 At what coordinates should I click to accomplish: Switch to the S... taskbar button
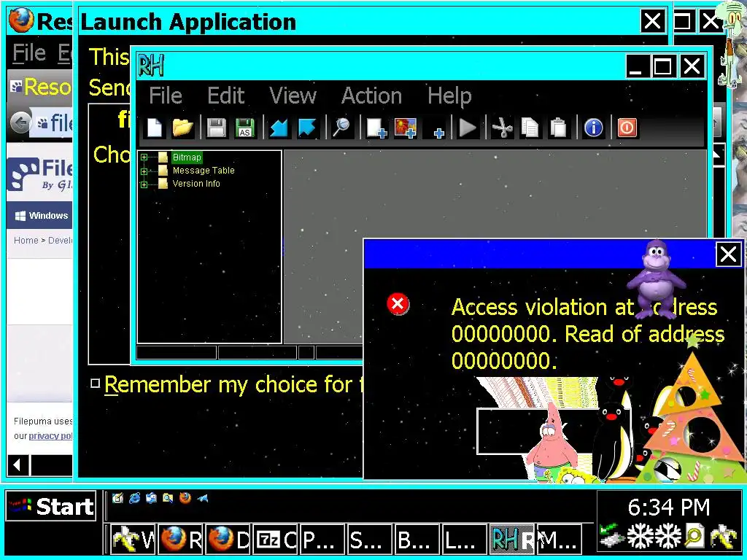pos(370,540)
